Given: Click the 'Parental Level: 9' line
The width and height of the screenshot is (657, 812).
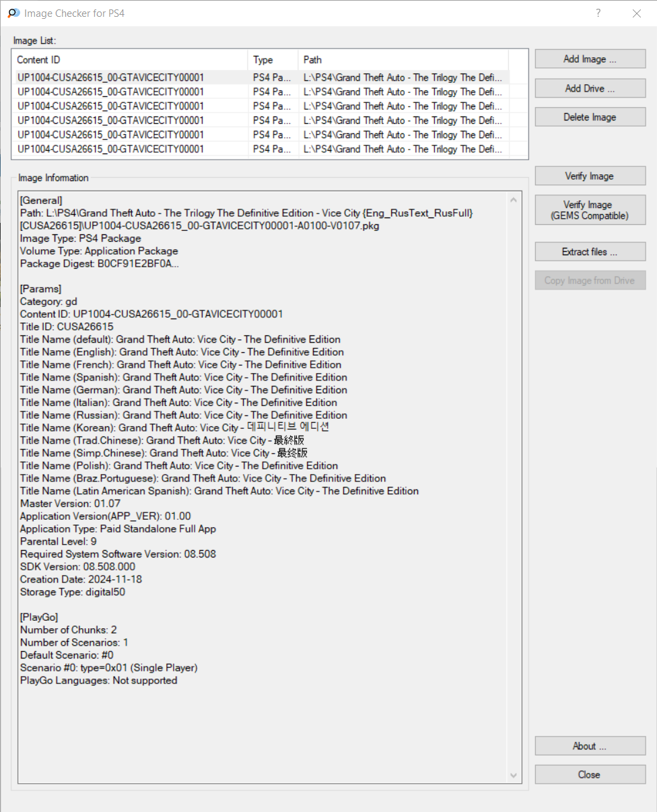Looking at the screenshot, I should pyautogui.click(x=59, y=541).
